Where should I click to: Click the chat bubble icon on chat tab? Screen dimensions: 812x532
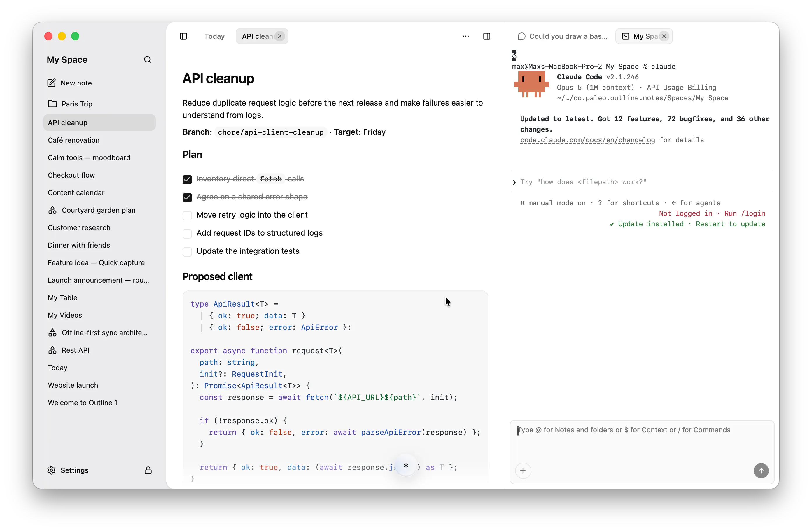(x=521, y=36)
